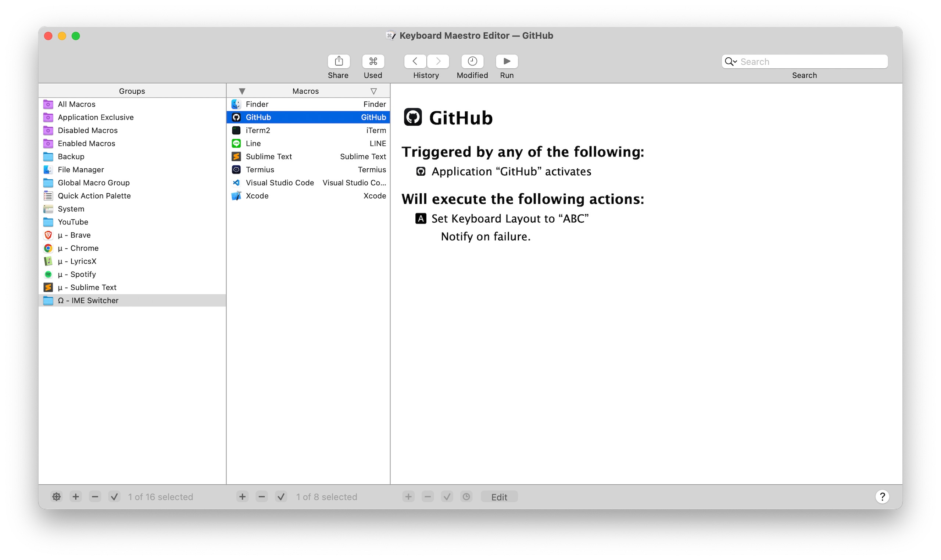Select the Sublime Text macro
This screenshot has width=941, height=560.
308,157
